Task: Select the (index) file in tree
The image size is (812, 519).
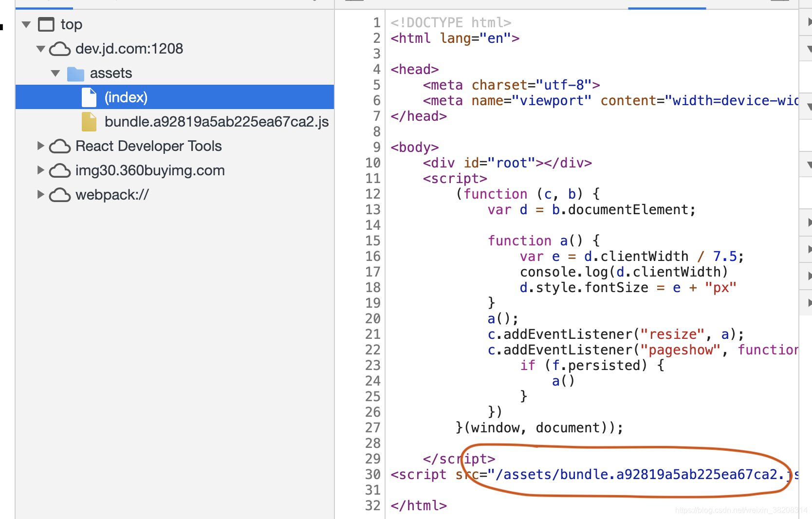Action: [x=175, y=97]
